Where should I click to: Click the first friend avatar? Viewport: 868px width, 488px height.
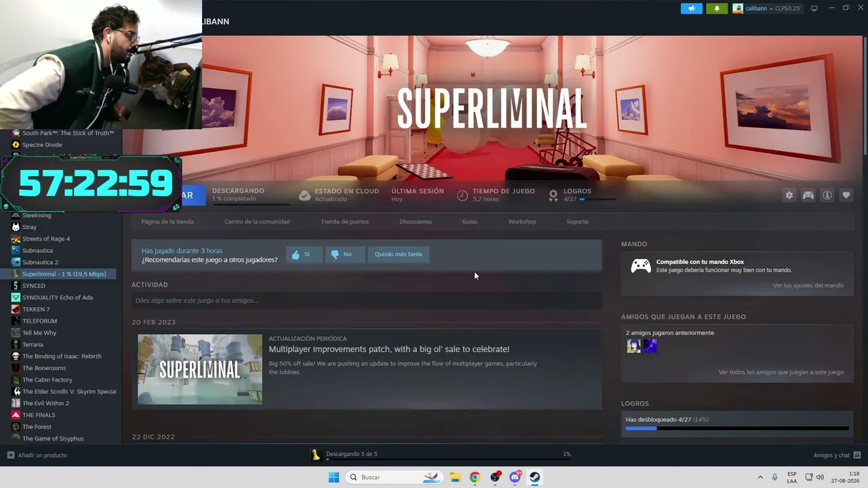pos(634,346)
